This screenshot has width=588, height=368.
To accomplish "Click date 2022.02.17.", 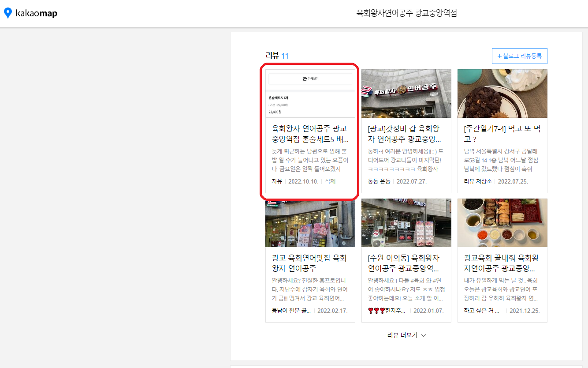I will click(332, 311).
